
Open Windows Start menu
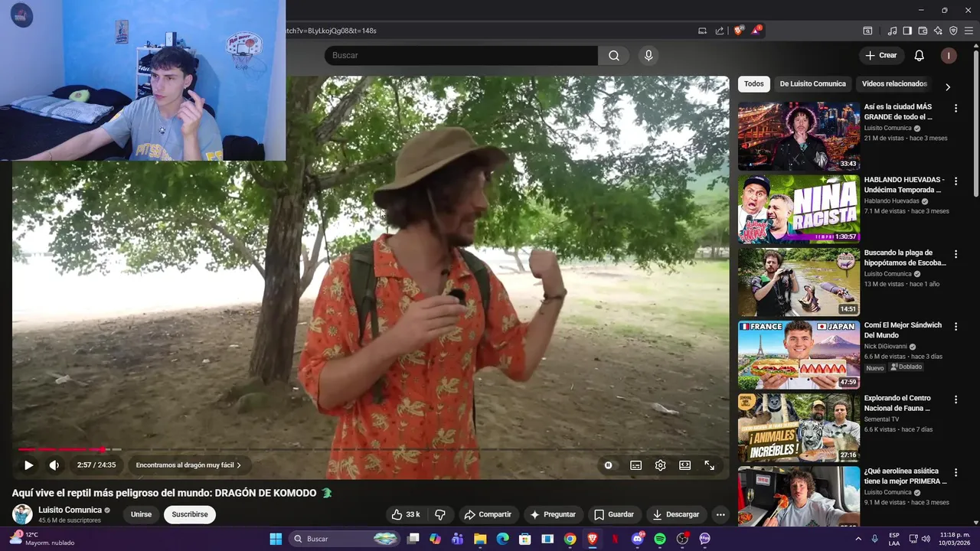(x=276, y=539)
